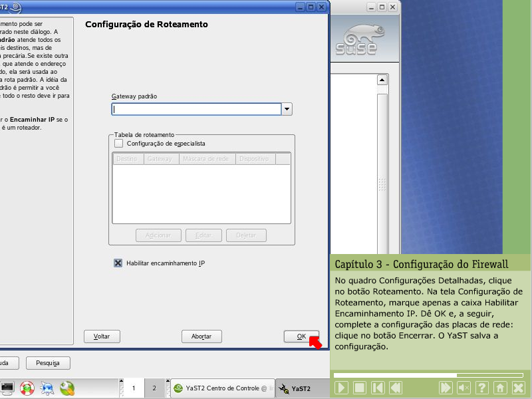Toggle the mute speaker icon
Viewport: 532px width, 399px height.
point(464,388)
